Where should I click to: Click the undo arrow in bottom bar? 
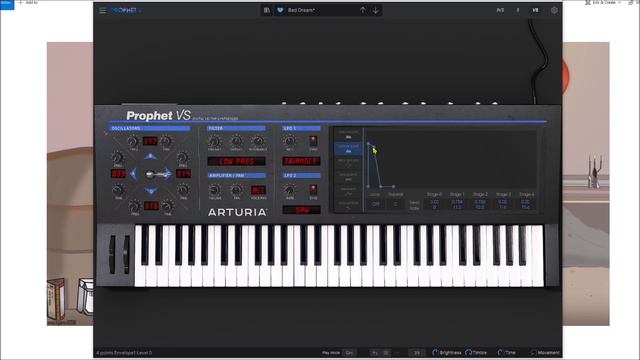click(x=375, y=353)
